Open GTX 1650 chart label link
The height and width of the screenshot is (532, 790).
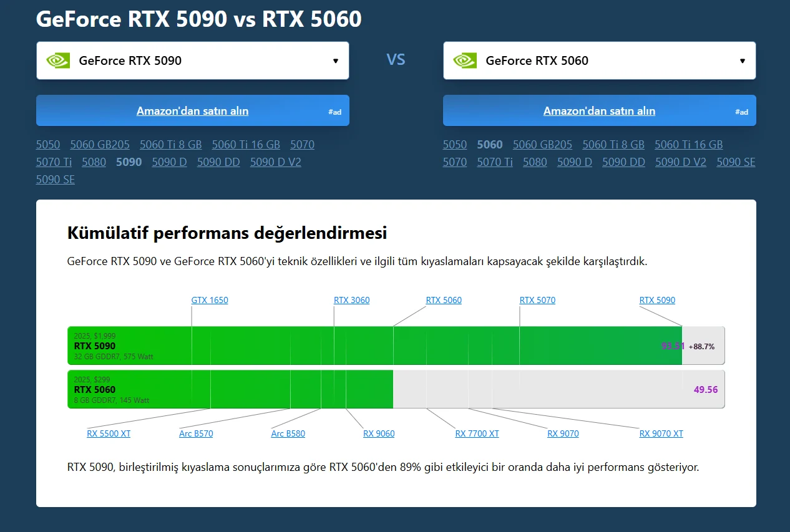pyautogui.click(x=210, y=301)
